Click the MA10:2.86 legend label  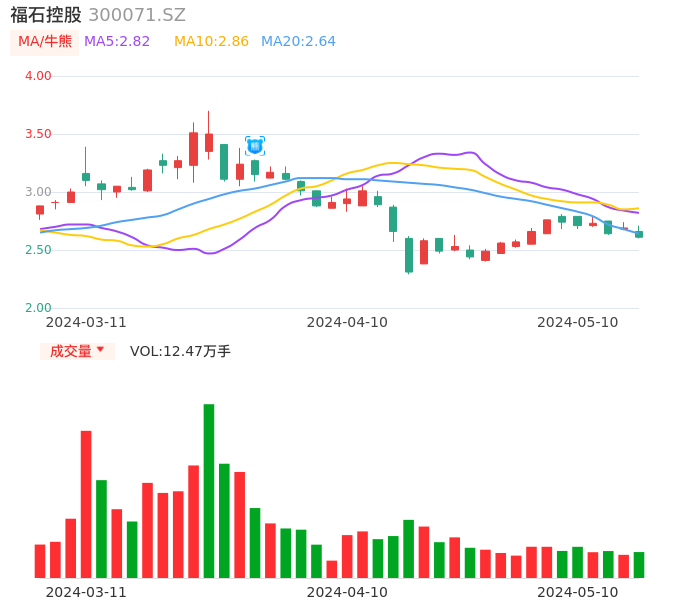pyautogui.click(x=211, y=42)
